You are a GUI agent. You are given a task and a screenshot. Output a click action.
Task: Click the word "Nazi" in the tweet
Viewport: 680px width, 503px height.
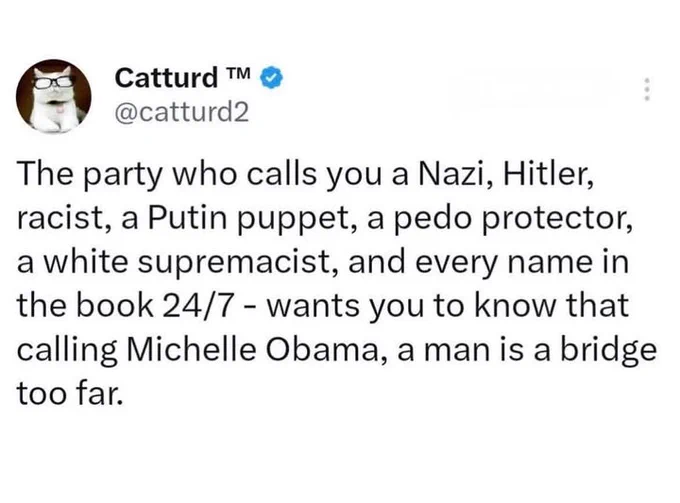click(x=454, y=174)
